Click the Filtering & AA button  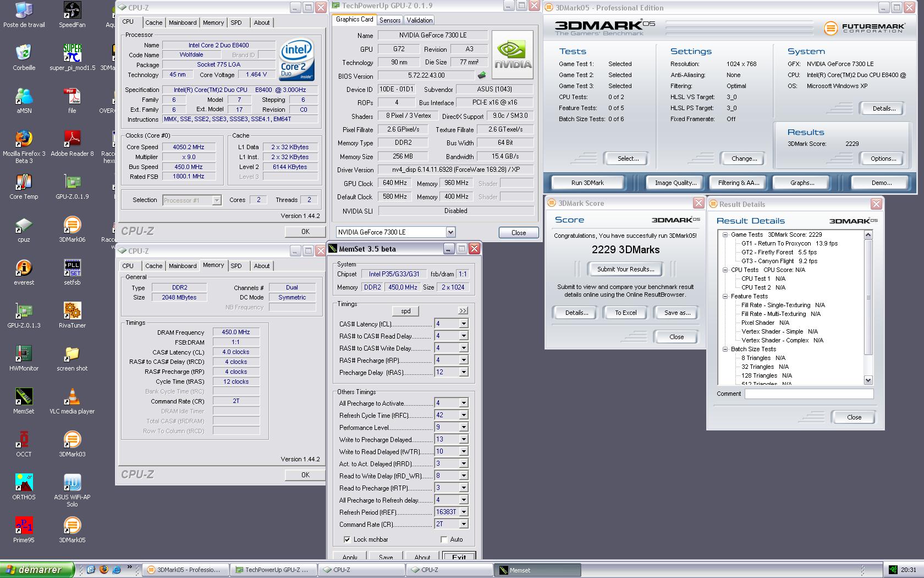[x=738, y=183]
